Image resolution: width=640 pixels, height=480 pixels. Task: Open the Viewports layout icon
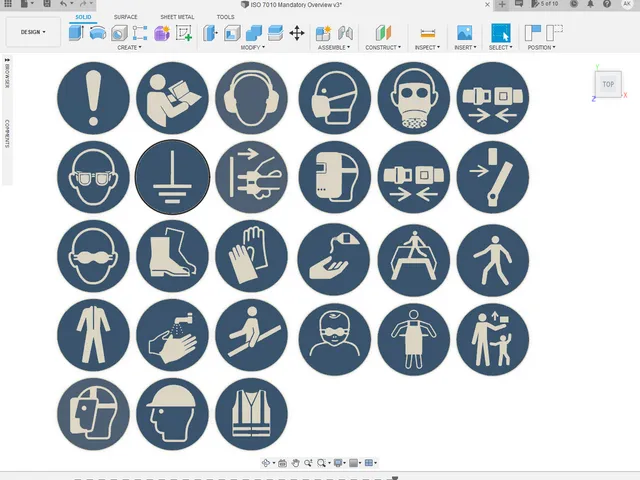pyautogui.click(x=371, y=463)
